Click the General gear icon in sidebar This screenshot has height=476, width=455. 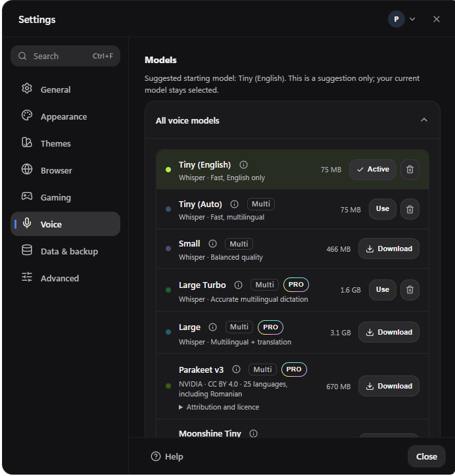point(27,88)
